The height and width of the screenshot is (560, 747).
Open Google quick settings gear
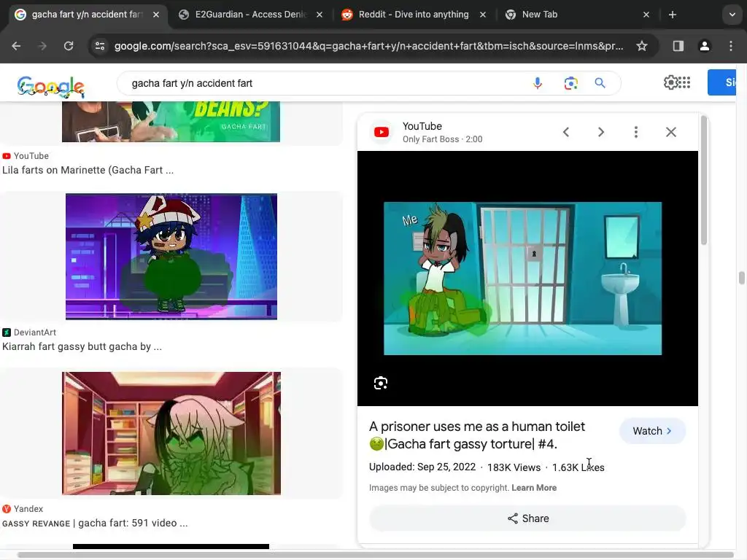point(670,82)
